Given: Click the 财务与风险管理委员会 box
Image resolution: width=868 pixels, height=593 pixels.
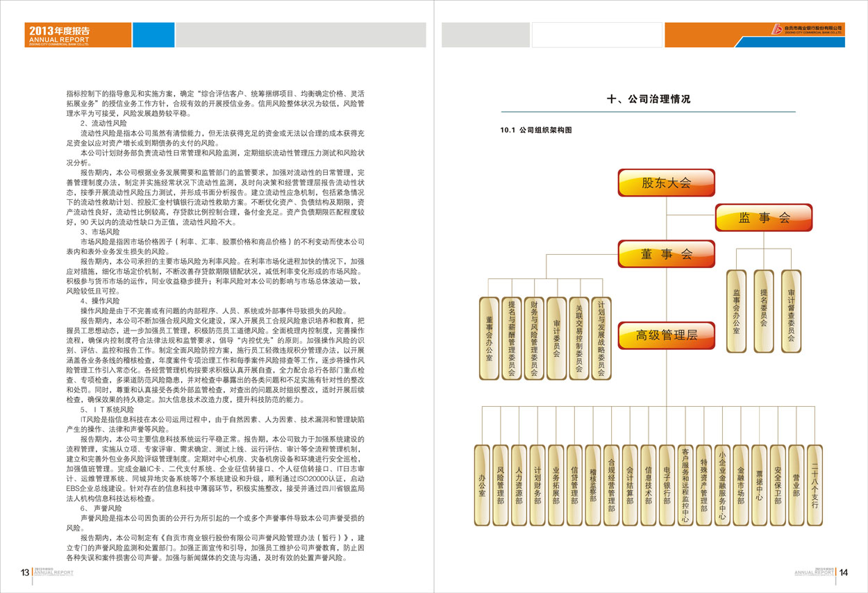Looking at the screenshot, I should pos(534,338).
